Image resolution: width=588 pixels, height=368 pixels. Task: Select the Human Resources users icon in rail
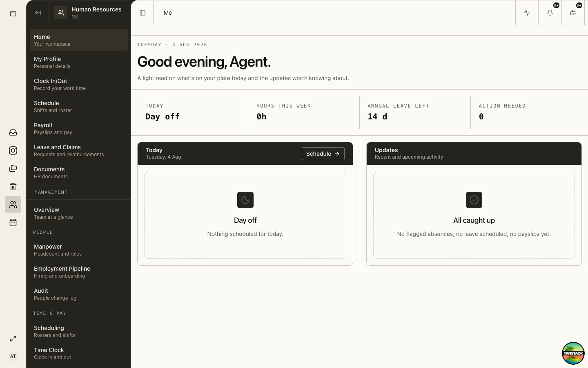point(13,204)
